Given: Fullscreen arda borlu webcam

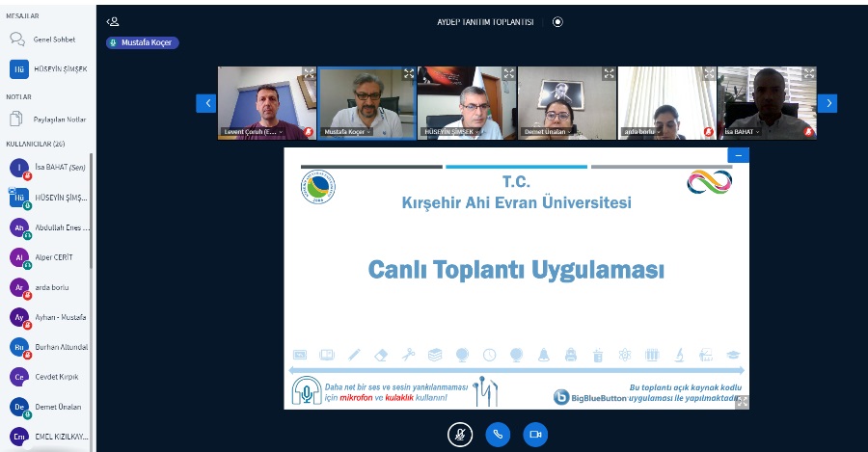Looking at the screenshot, I should (x=709, y=73).
